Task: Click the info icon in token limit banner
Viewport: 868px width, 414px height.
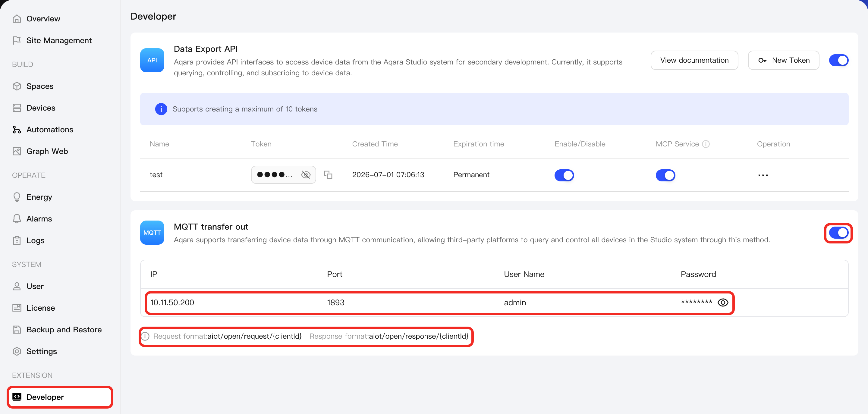Action: (161, 109)
